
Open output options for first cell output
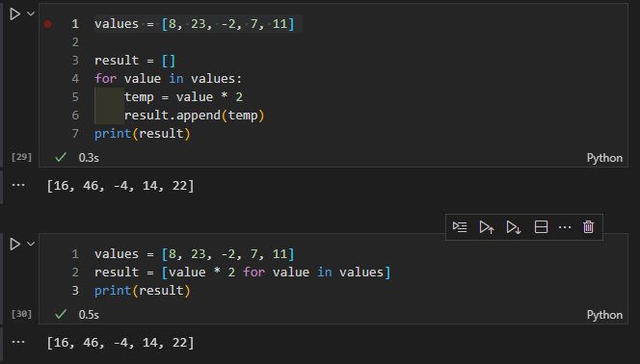(x=18, y=185)
